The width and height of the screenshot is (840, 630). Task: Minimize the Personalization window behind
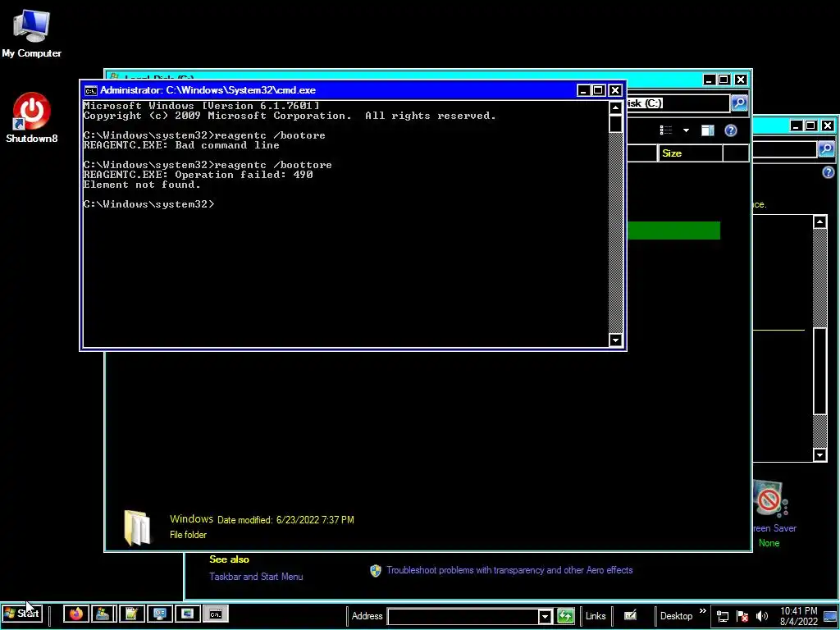click(796, 126)
